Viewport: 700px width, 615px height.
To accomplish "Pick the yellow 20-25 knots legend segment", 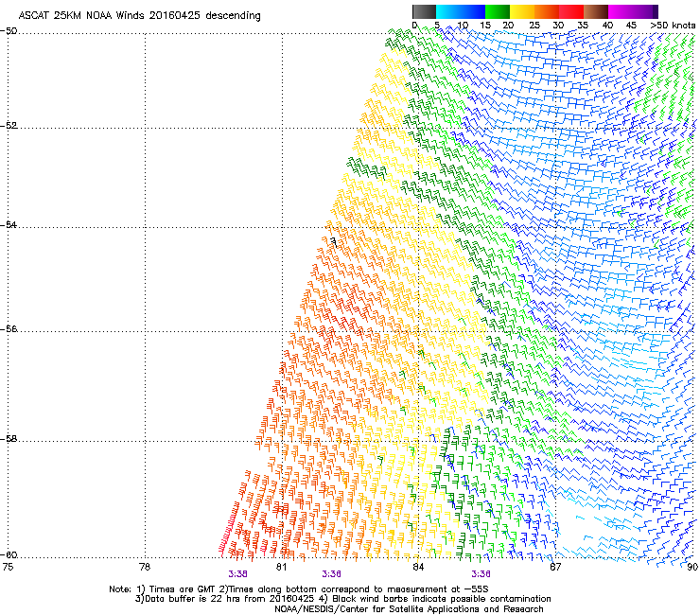I will click(522, 11).
